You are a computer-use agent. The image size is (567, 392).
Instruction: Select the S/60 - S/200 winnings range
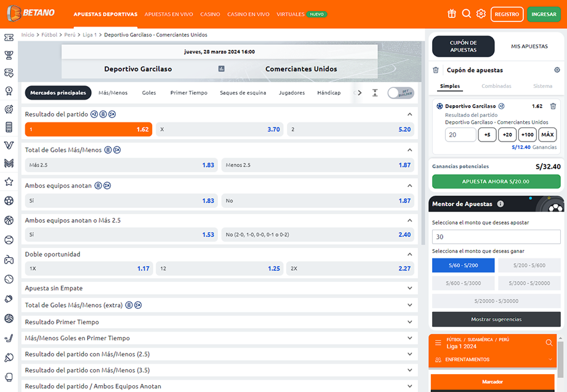(x=463, y=265)
